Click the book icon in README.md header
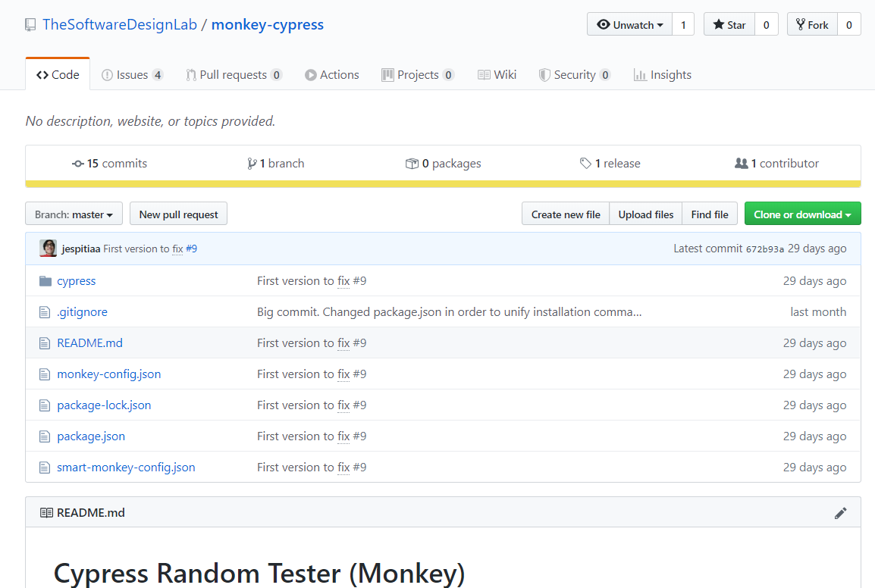This screenshot has width=875, height=588. pos(46,513)
